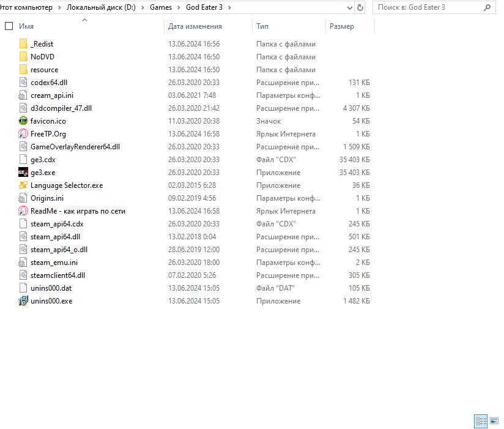Switch to large thumbnails view layout

tap(494, 420)
